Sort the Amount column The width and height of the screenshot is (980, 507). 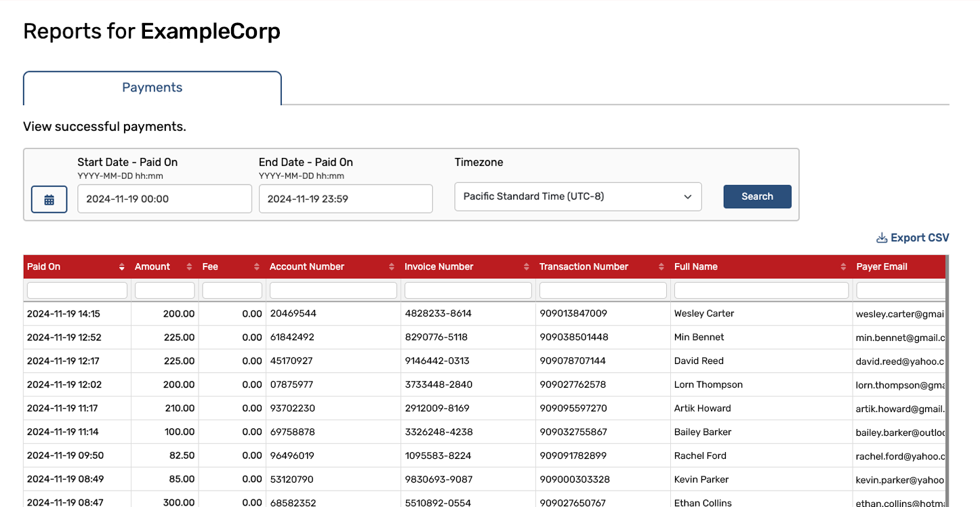point(188,266)
